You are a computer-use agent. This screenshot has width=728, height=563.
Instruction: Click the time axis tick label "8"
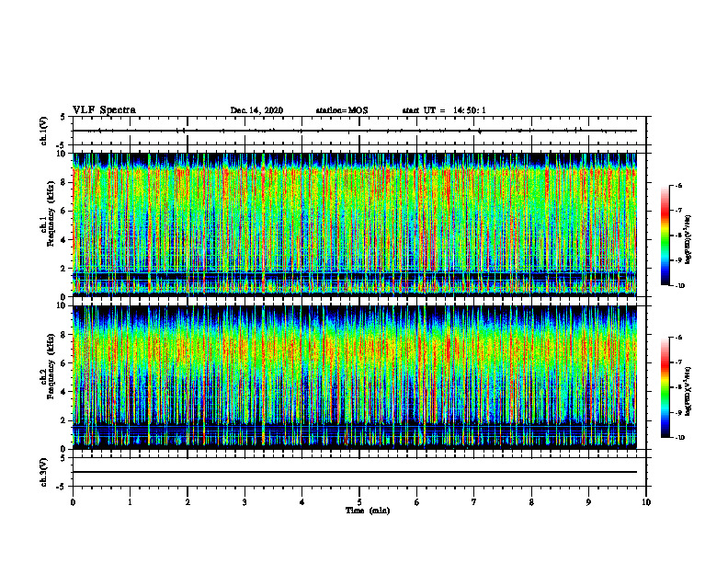pyautogui.click(x=531, y=502)
